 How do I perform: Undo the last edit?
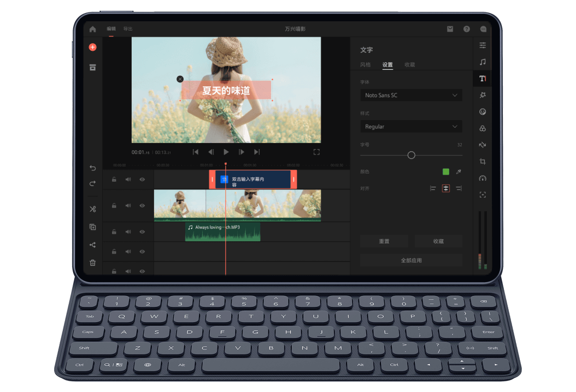pos(92,168)
